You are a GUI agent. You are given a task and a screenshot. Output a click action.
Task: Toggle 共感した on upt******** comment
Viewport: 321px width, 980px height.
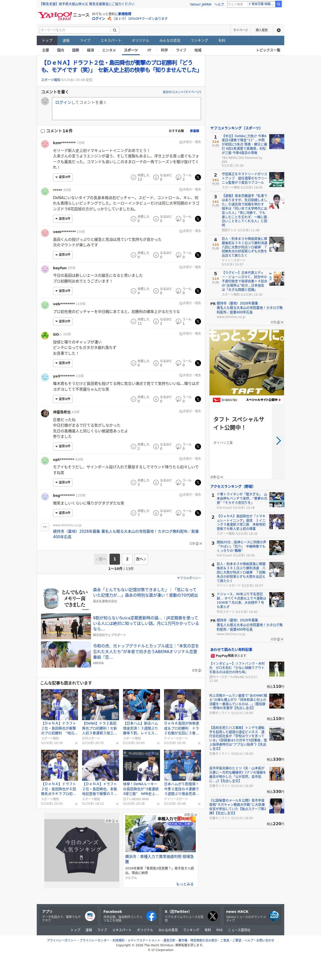pos(133,483)
